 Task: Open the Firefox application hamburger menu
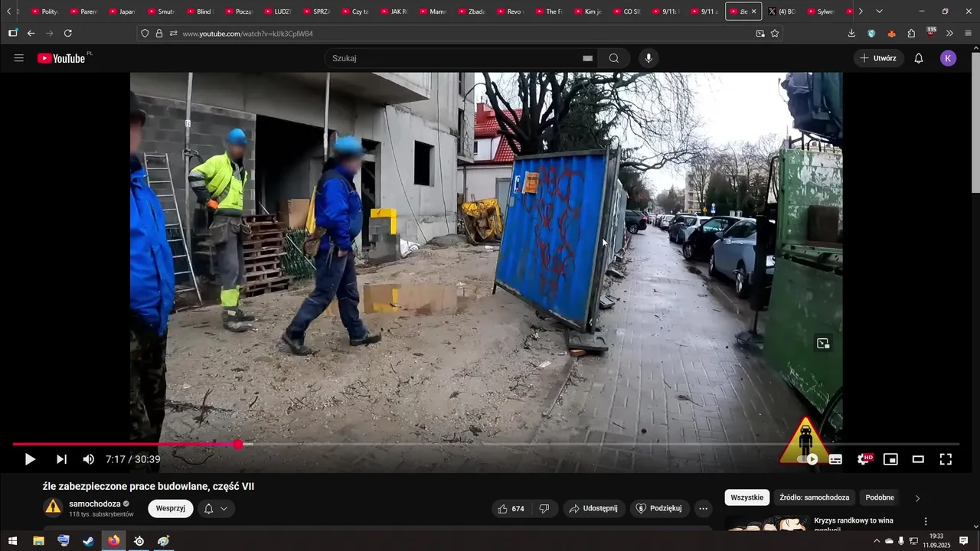969,33
